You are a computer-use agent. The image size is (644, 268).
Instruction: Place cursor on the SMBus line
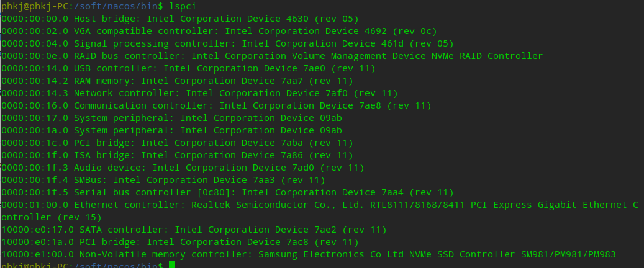pos(163,180)
